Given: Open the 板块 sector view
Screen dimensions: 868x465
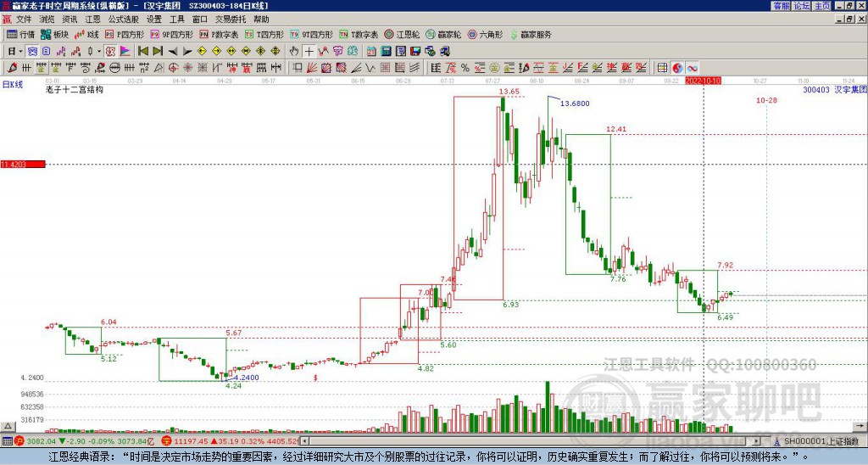Looking at the screenshot, I should pyautogui.click(x=55, y=34).
